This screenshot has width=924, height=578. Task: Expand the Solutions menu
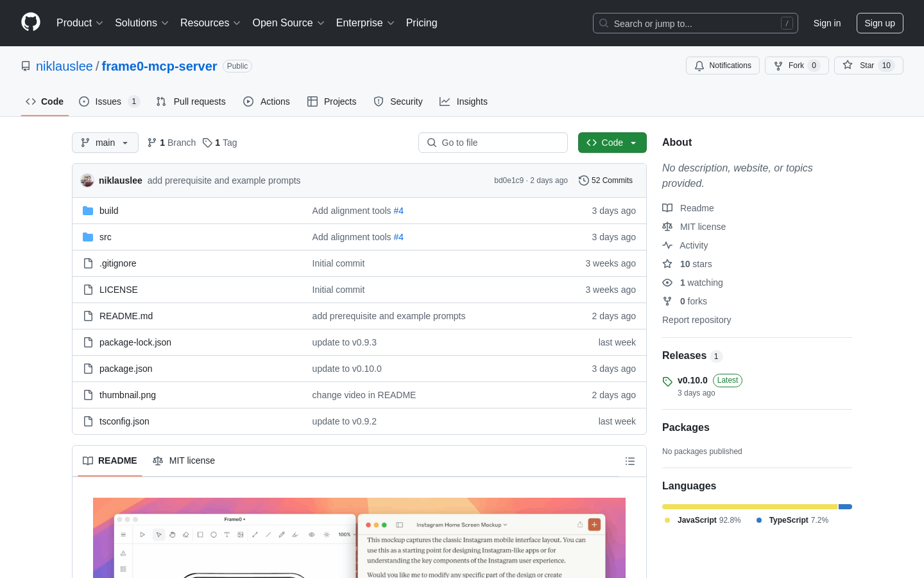[x=141, y=23]
